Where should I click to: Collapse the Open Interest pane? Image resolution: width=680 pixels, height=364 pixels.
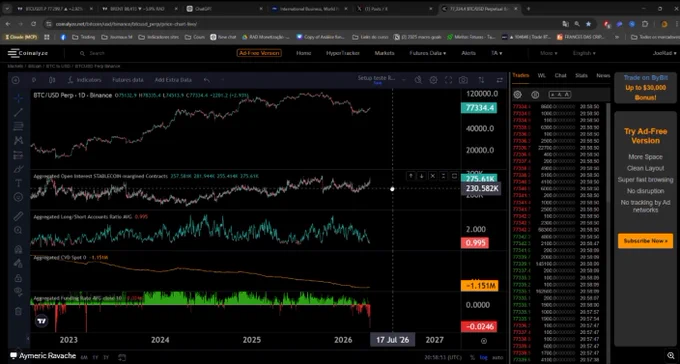[443, 176]
